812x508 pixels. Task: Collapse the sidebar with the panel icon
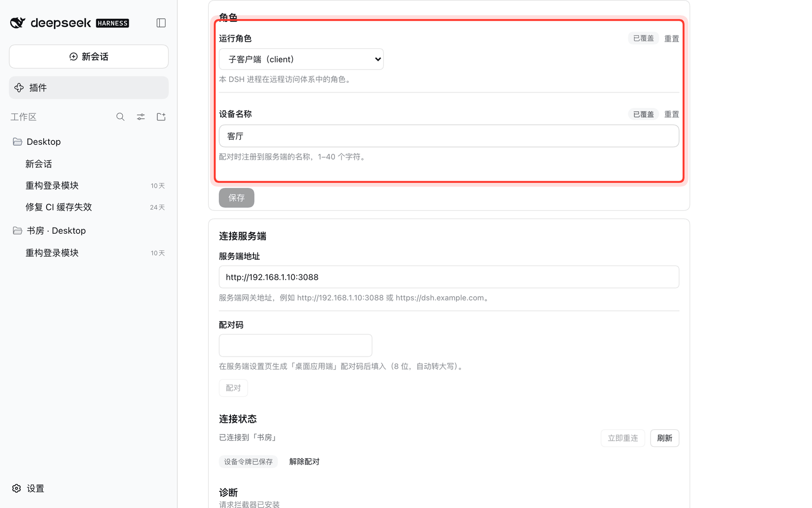[x=161, y=23]
